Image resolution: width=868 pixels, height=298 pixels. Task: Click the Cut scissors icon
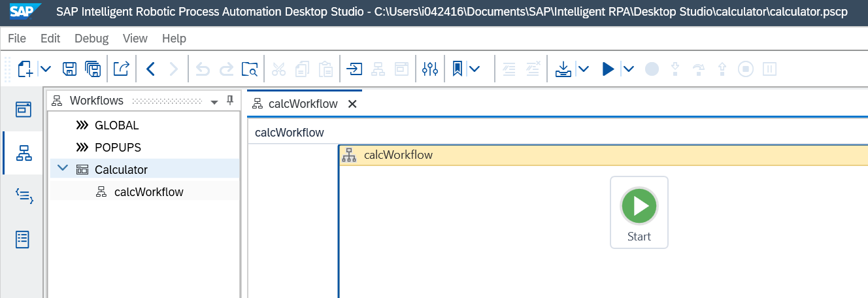click(279, 69)
